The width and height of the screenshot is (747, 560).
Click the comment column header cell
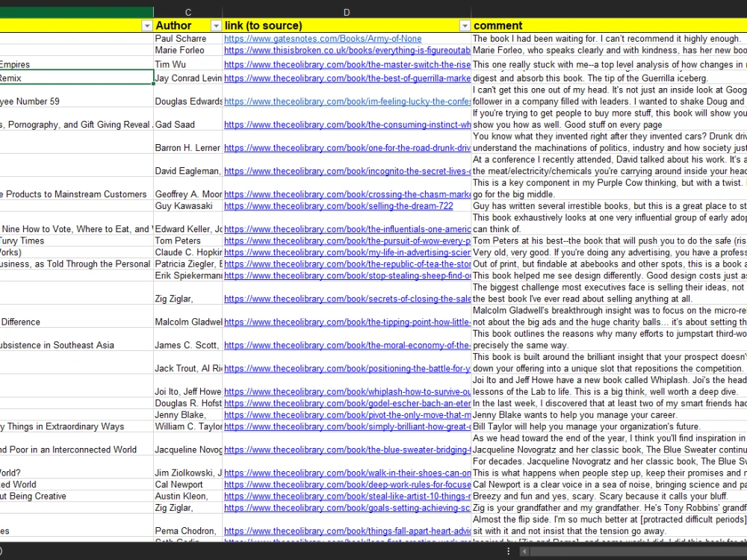pyautogui.click(x=609, y=25)
